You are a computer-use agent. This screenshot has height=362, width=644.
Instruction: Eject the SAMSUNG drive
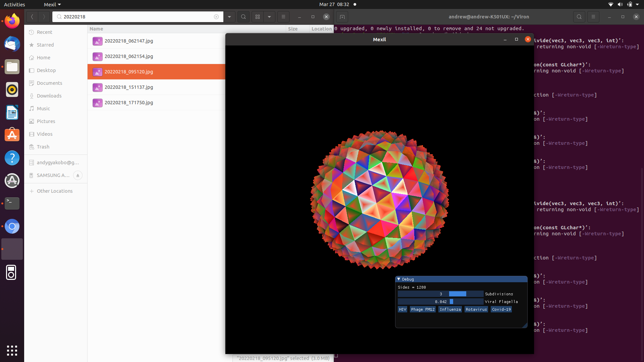click(77, 175)
